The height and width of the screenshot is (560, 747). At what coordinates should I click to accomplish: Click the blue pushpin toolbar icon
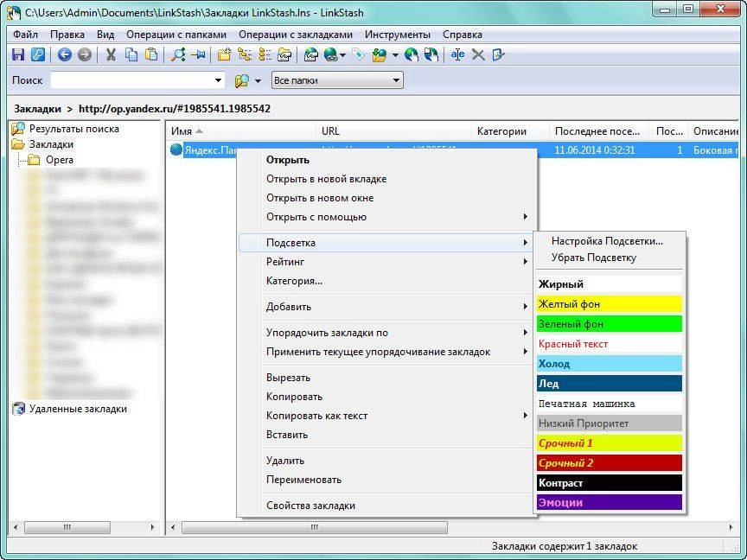click(198, 54)
